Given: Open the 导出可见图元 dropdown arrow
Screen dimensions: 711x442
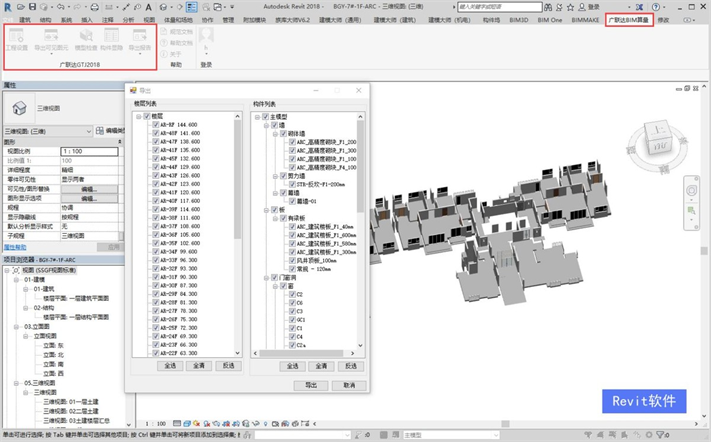Looking at the screenshot, I should 51,54.
